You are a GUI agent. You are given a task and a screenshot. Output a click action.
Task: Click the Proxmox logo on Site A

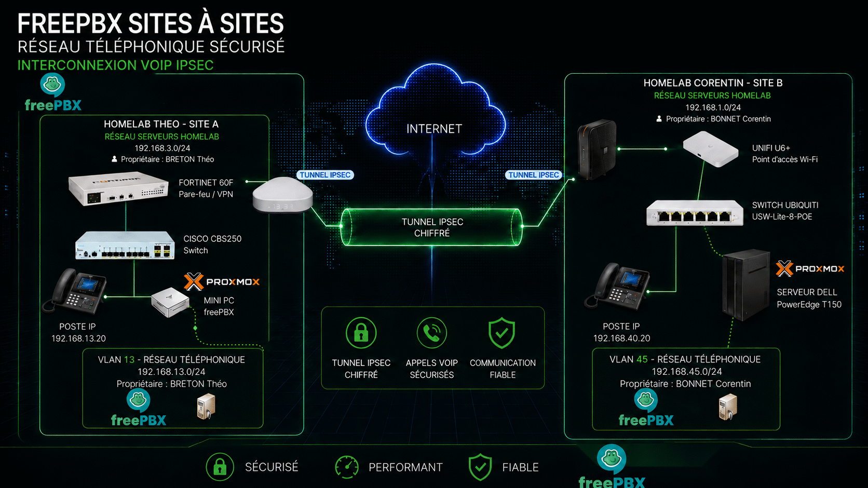[x=222, y=282]
